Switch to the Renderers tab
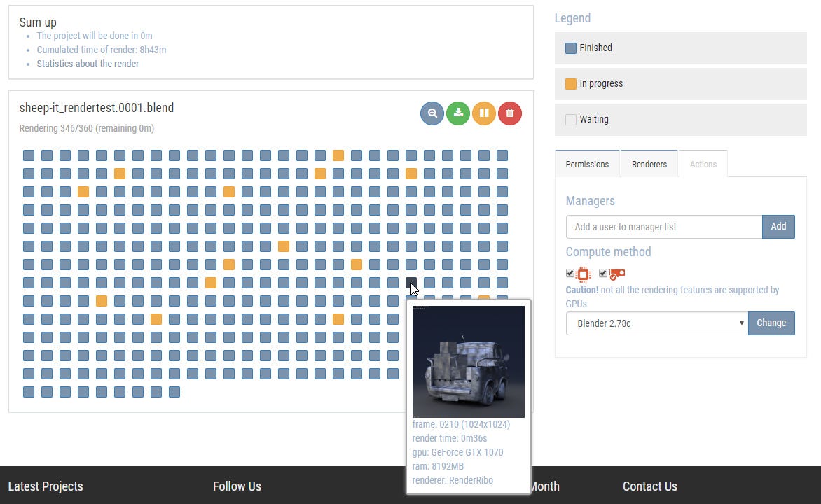 point(649,164)
